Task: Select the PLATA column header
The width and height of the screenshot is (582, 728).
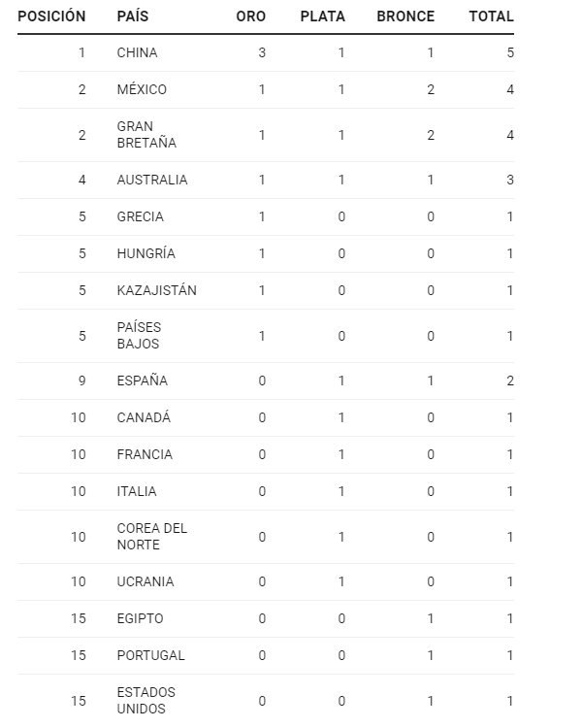Action: pos(323,17)
